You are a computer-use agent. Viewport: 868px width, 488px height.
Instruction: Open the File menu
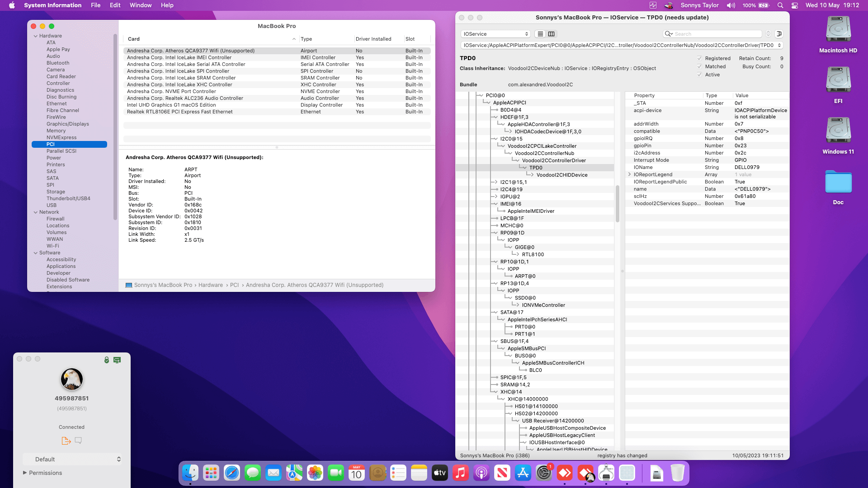(x=95, y=5)
